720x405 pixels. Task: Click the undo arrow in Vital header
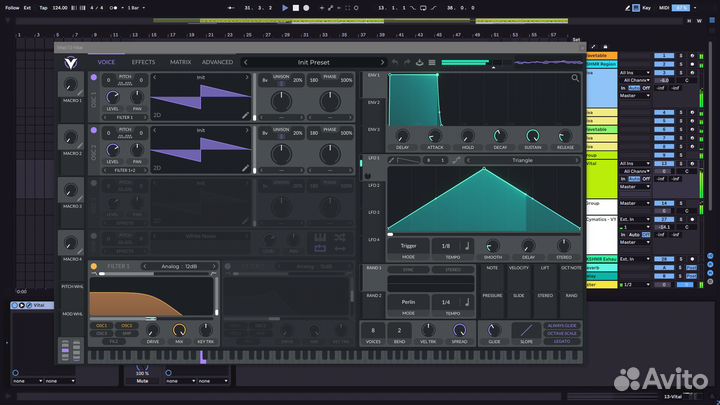tap(395, 62)
